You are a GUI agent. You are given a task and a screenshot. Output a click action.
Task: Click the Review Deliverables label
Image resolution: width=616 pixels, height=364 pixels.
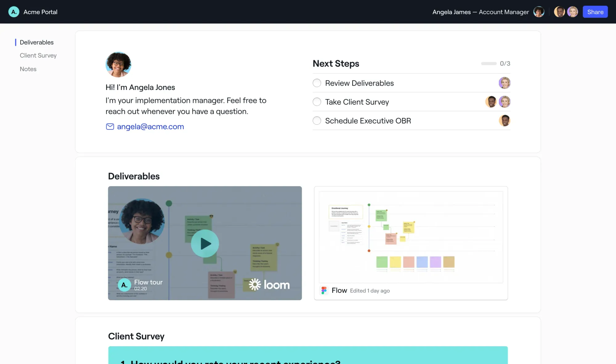coord(359,83)
